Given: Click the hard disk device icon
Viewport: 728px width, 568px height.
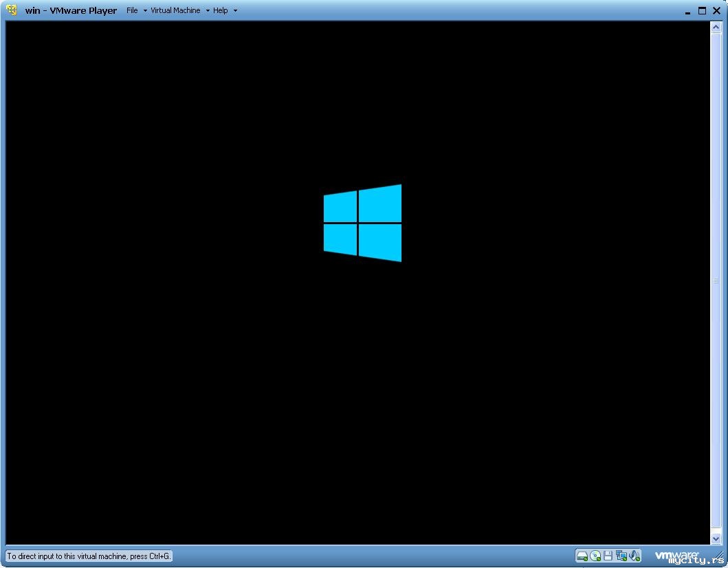Looking at the screenshot, I should pos(582,556).
